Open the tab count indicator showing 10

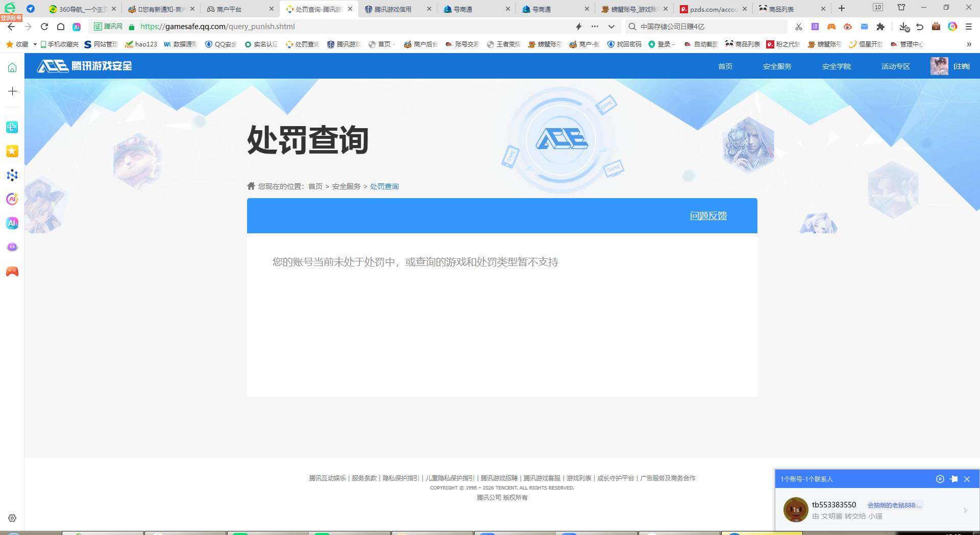tap(878, 7)
